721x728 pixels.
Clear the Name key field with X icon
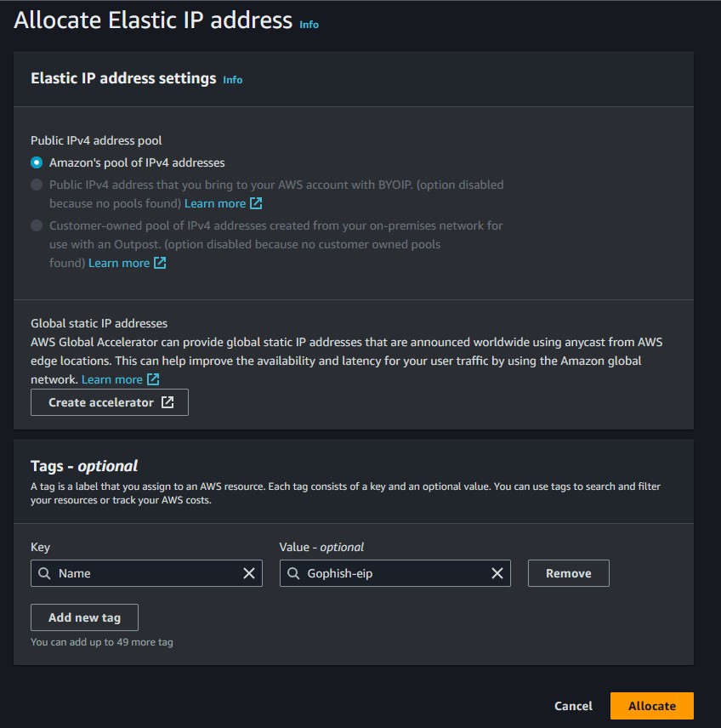249,573
